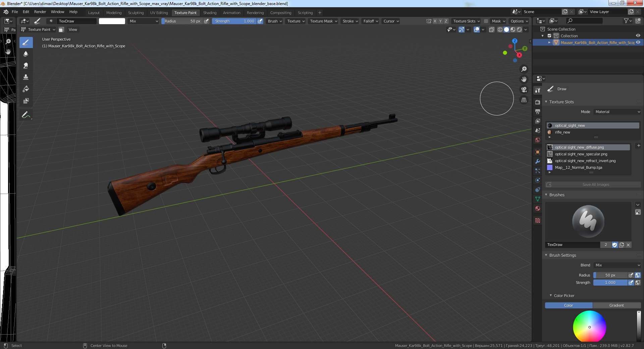Select the Soften tool
The width and height of the screenshot is (644, 349).
(26, 54)
